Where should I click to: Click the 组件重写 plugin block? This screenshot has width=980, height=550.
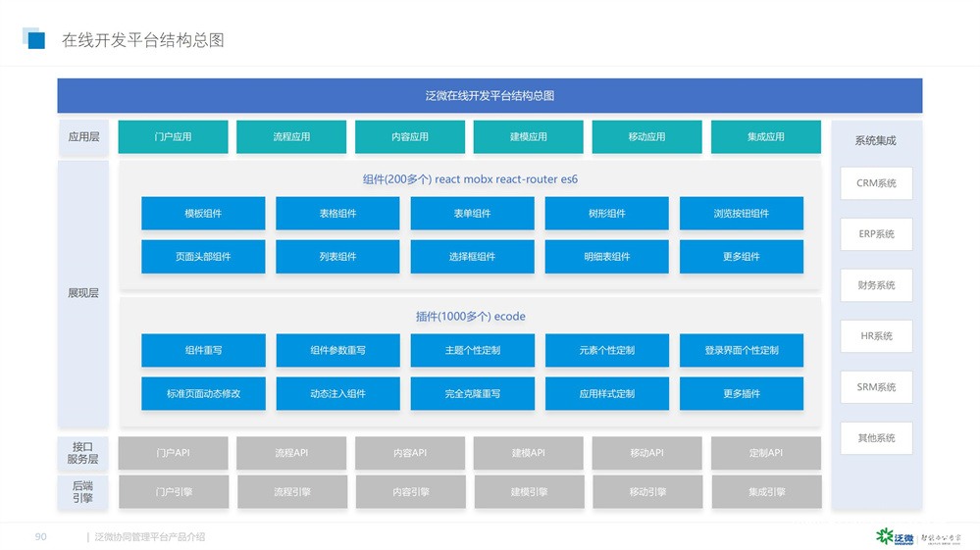(x=203, y=350)
